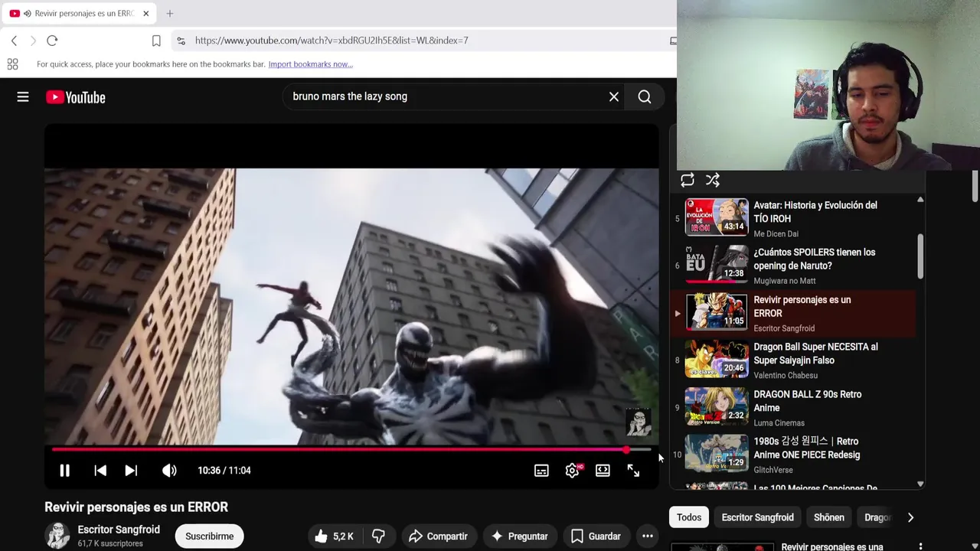Clear the search box with X
This screenshot has height=551, width=980.
pos(614,96)
